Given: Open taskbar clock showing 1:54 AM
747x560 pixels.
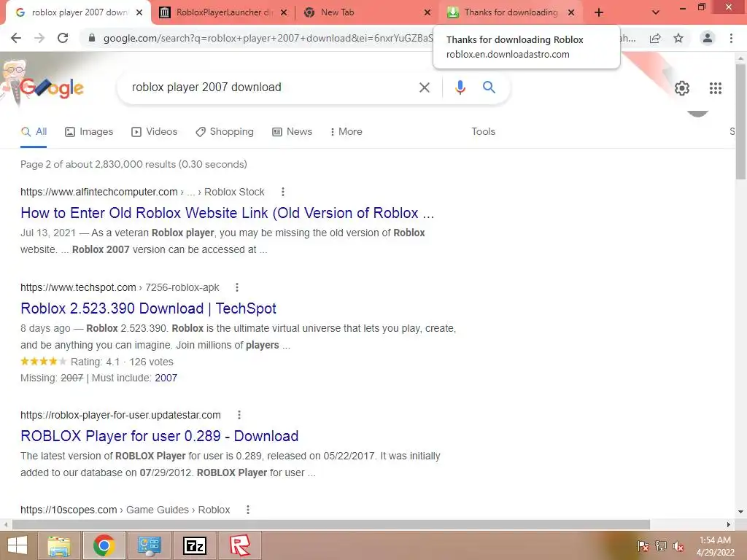Looking at the screenshot, I should point(715,546).
